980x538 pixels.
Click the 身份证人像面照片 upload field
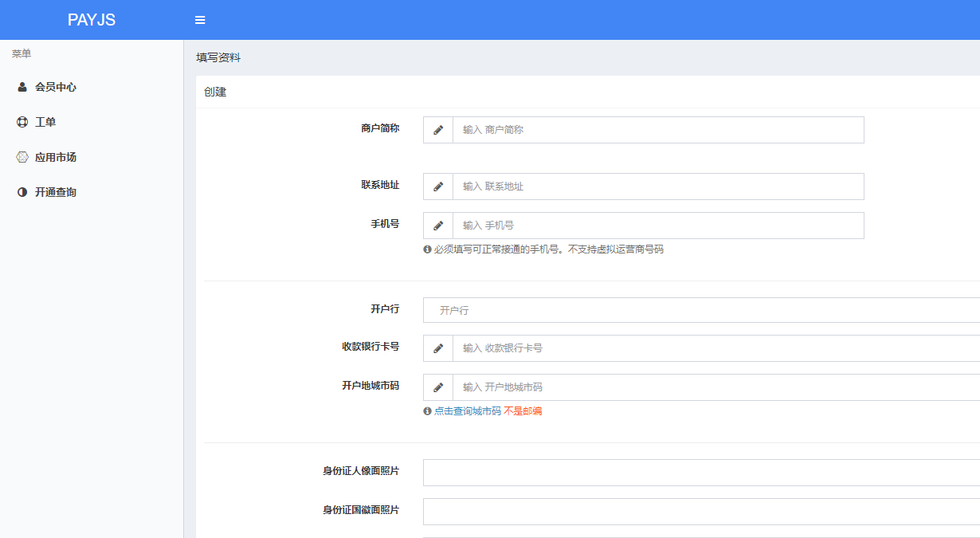[x=701, y=473]
